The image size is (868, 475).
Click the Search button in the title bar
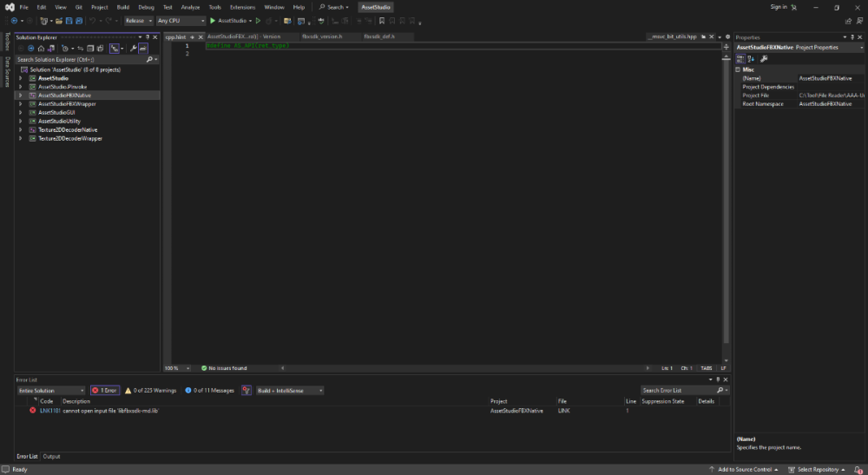pos(334,7)
